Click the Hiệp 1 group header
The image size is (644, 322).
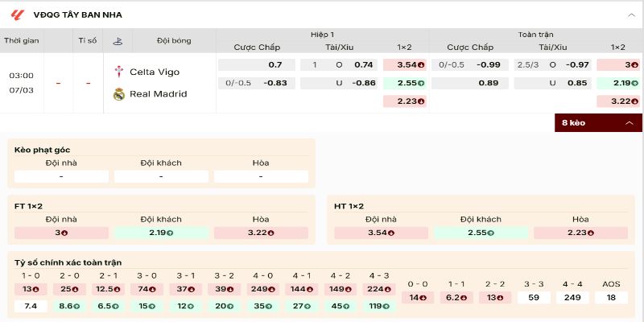(323, 35)
